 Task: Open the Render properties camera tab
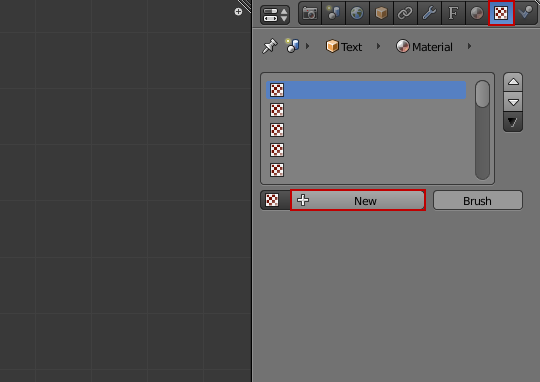(x=310, y=13)
